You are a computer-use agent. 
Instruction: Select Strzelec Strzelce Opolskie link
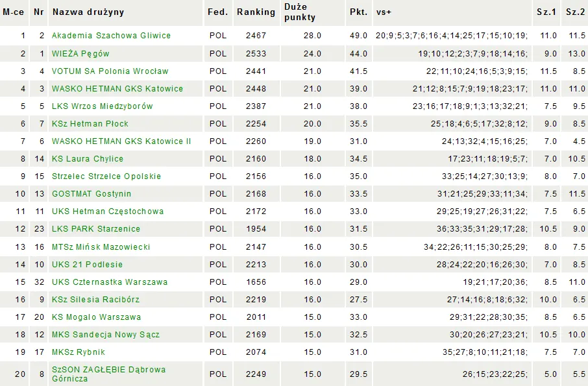point(106,176)
